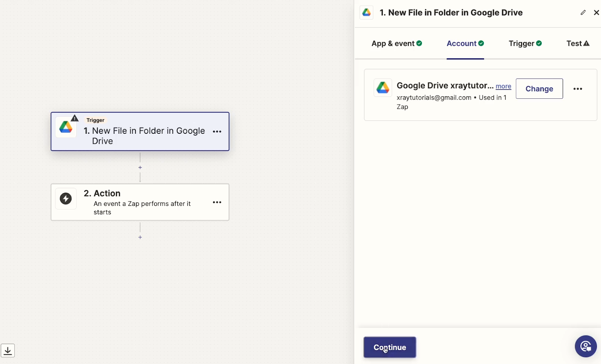The image size is (601, 364).
Task: Add a new step below the Action
Action: pos(140,237)
